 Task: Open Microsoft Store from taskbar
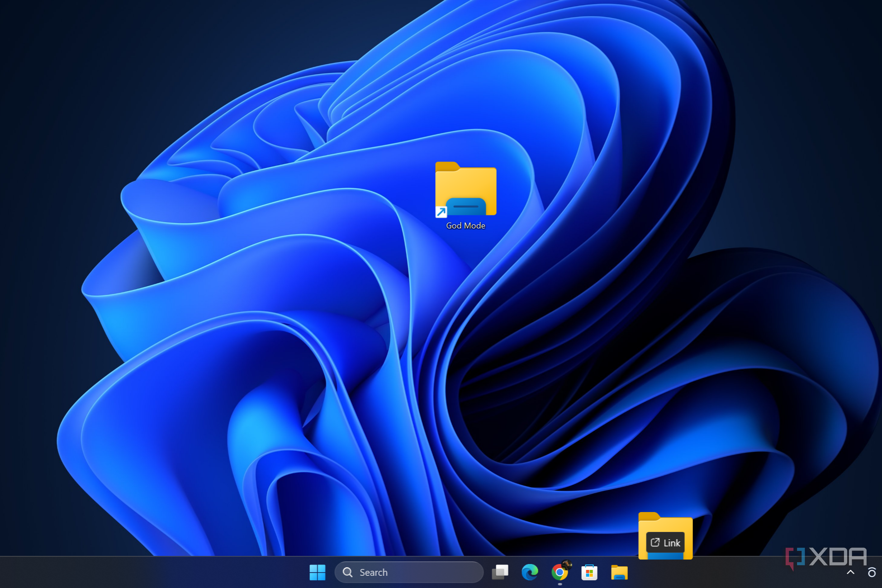[589, 572]
